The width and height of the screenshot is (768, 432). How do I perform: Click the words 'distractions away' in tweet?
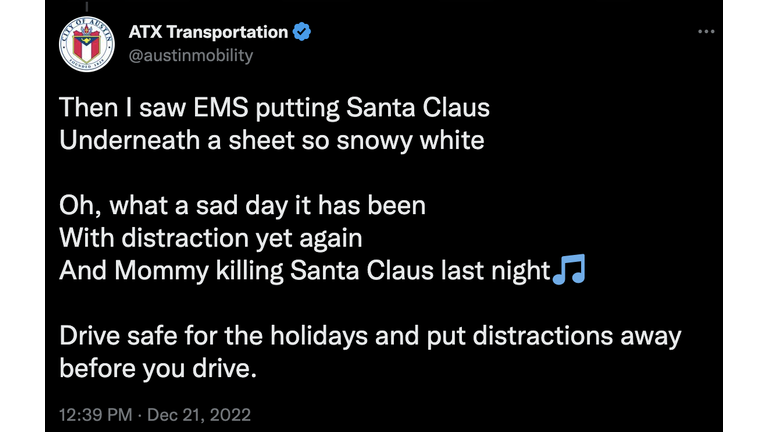577,336
